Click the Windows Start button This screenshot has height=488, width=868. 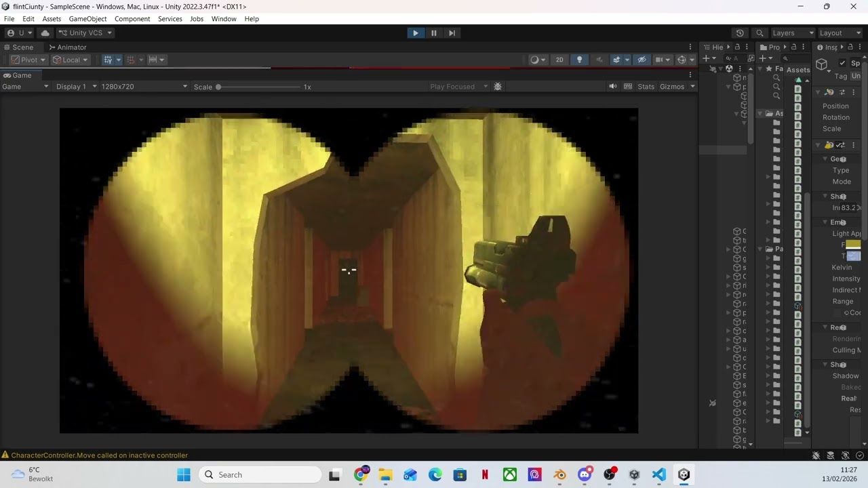click(184, 475)
